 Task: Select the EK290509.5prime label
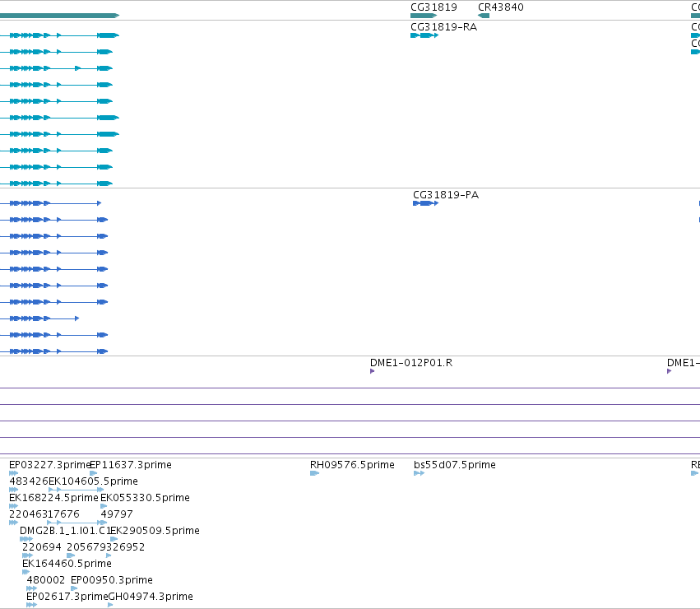155,531
